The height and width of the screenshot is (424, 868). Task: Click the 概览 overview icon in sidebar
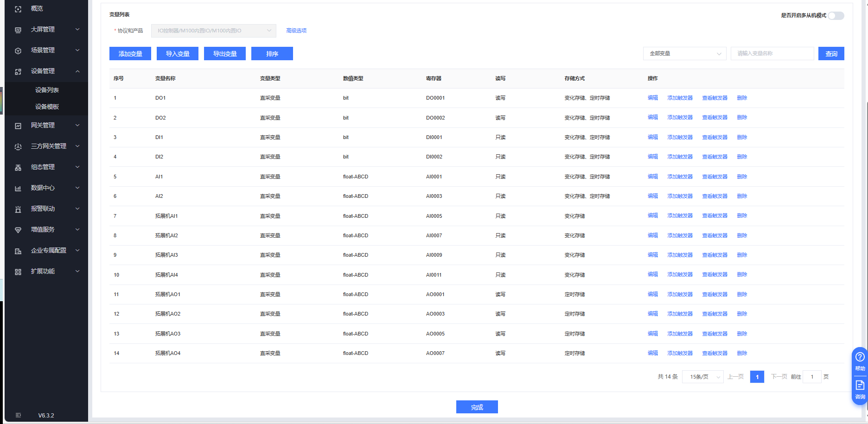click(x=18, y=9)
